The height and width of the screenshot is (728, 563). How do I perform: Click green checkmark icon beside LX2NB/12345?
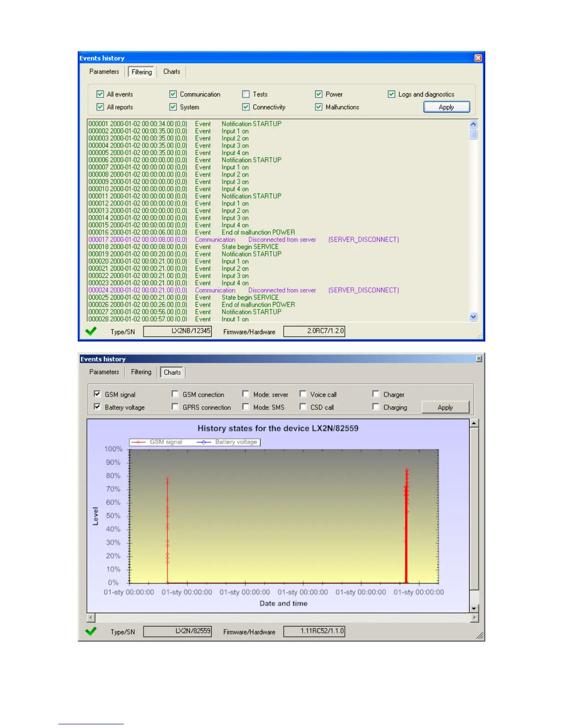point(91,331)
